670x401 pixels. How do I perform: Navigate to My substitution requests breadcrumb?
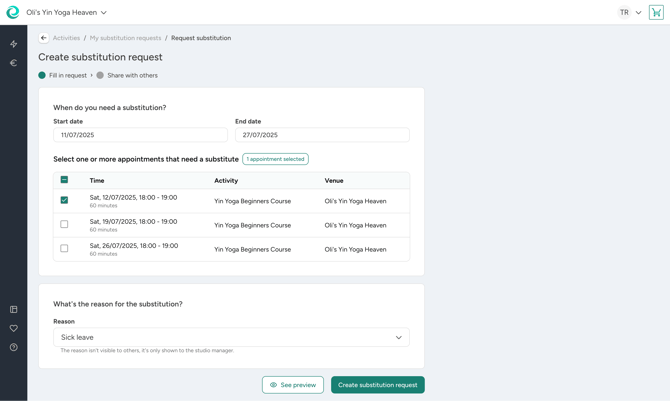pyautogui.click(x=125, y=38)
